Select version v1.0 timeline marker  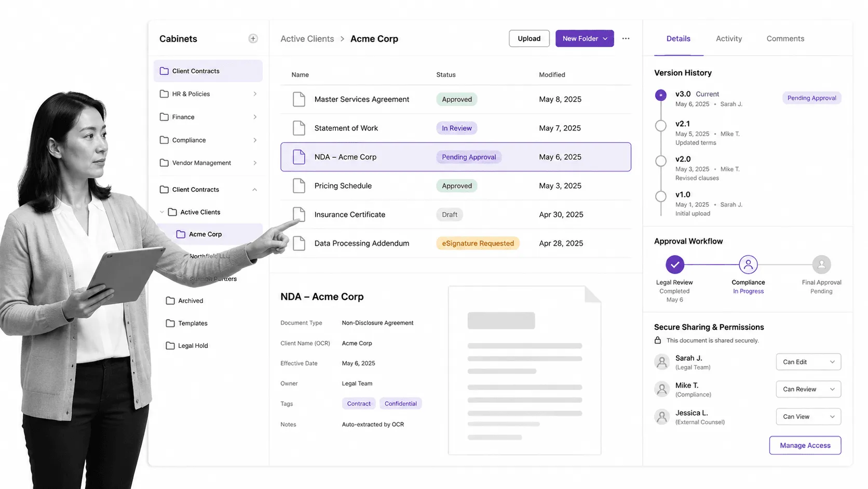tap(661, 196)
